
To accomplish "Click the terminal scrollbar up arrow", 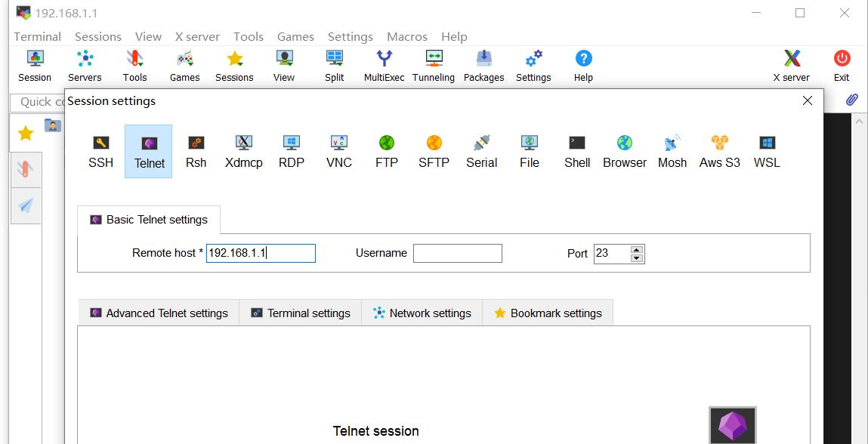I will (859, 122).
